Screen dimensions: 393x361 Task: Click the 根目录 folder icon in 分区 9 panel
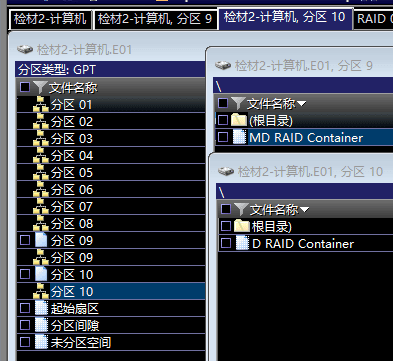(239, 120)
